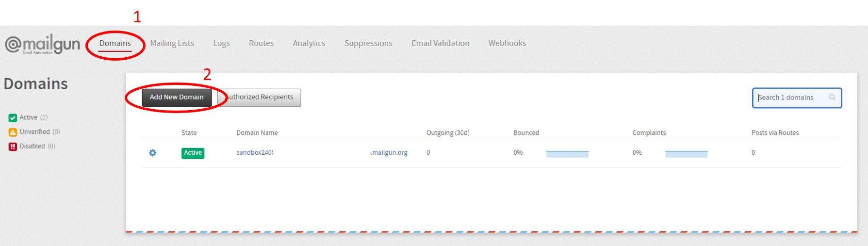Go to Mailing Lists

[x=172, y=43]
